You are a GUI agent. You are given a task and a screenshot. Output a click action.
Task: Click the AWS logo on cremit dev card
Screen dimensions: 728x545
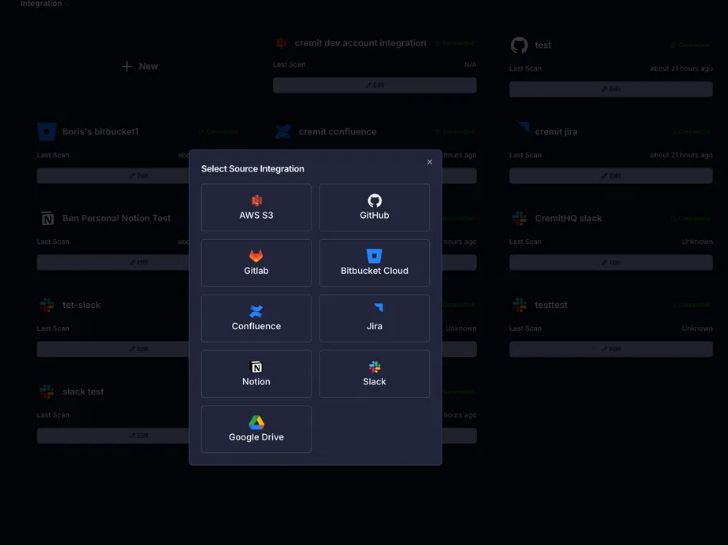[x=281, y=43]
